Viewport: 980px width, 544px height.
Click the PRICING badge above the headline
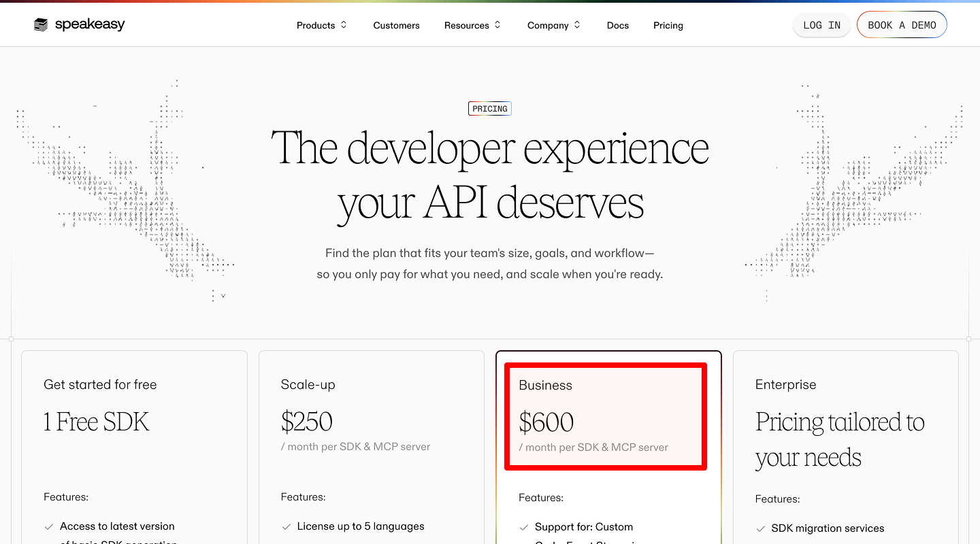(489, 108)
